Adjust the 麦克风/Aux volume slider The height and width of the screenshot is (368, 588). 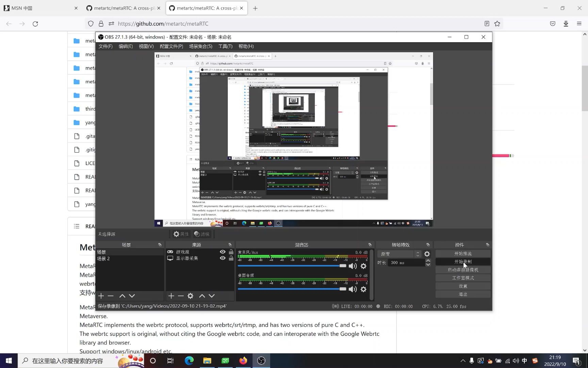(x=292, y=266)
